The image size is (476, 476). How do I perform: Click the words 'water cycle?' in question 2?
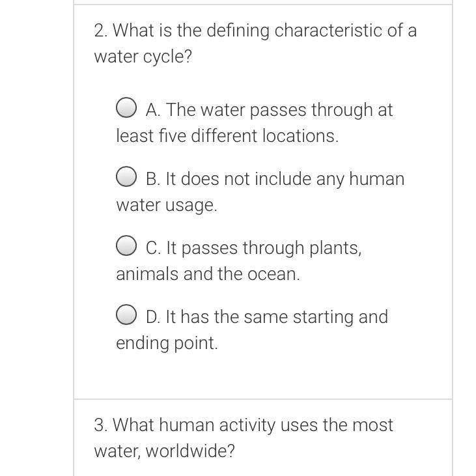coord(143,57)
